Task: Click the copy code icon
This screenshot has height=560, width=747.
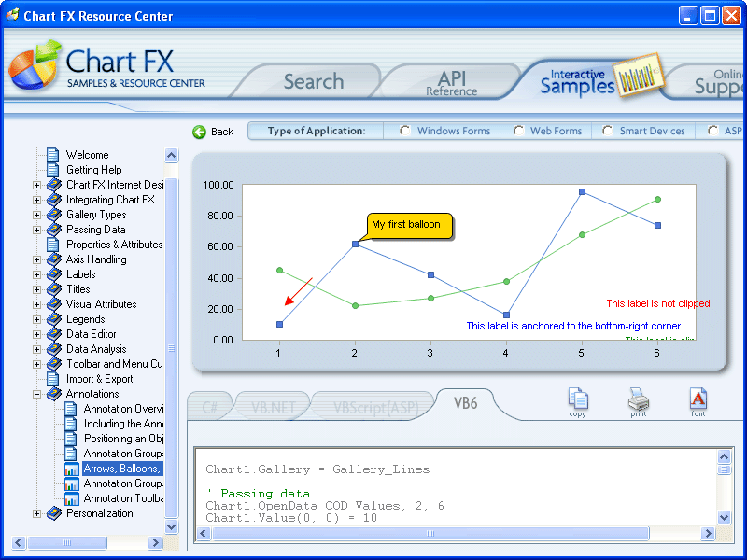Action: point(578,399)
